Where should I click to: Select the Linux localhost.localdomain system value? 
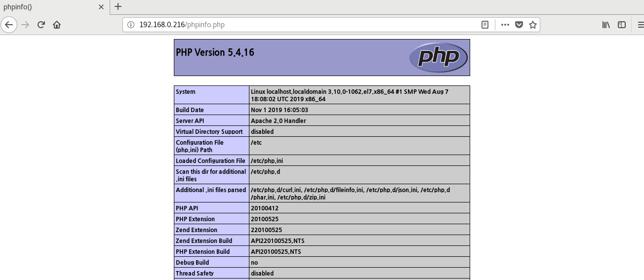(x=350, y=95)
